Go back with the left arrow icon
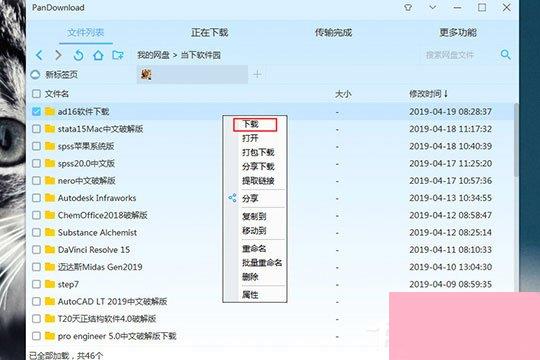This screenshot has height=360, width=540. pos(40,55)
